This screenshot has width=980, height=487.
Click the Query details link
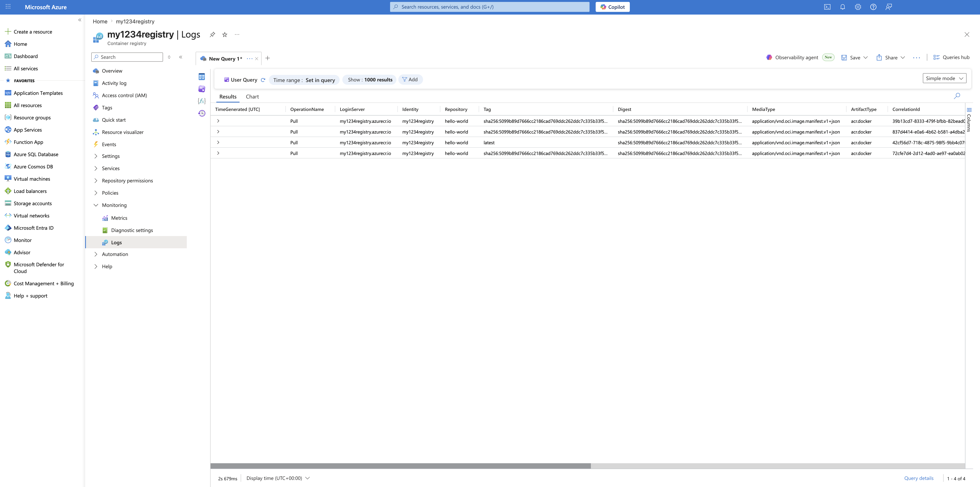tap(918, 478)
